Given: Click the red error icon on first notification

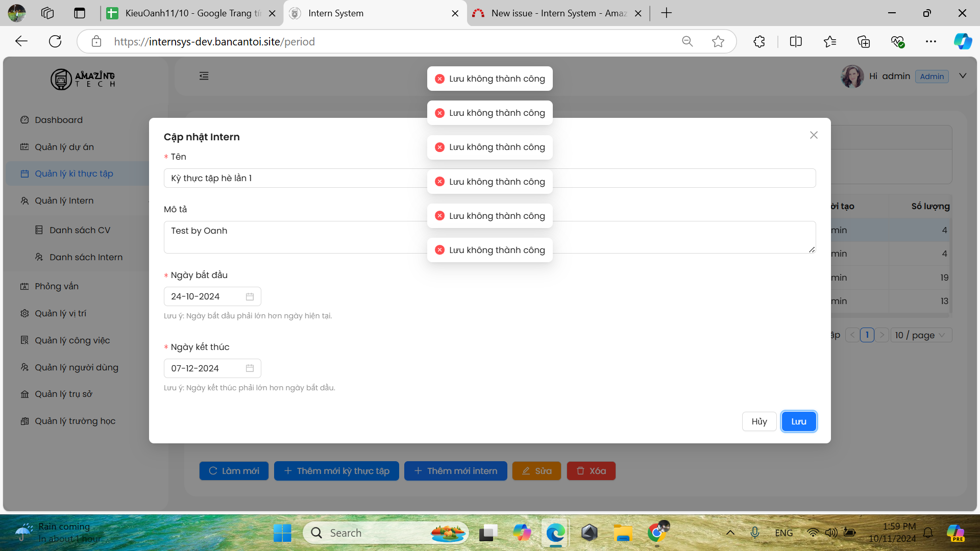Looking at the screenshot, I should (439, 79).
